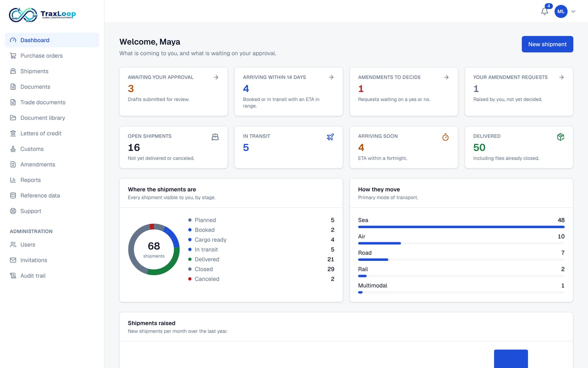The image size is (588, 368).
Task: Open Letters of credit page
Action: tap(52, 133)
